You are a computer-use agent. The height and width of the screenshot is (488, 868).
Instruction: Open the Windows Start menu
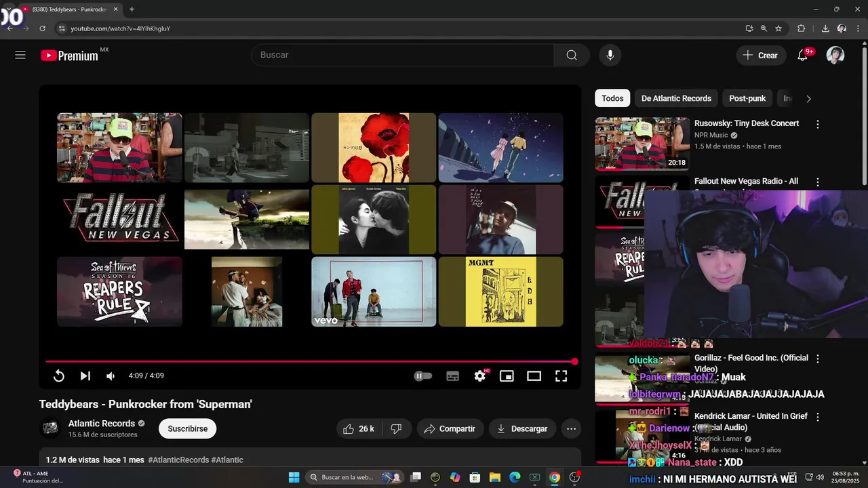coord(294,477)
